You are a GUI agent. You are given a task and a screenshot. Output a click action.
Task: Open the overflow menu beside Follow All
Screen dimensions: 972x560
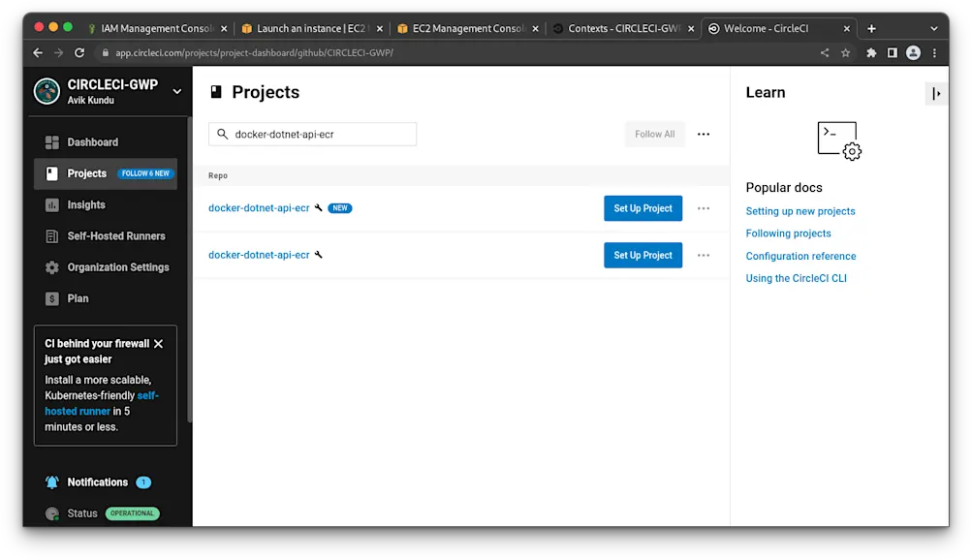click(703, 134)
